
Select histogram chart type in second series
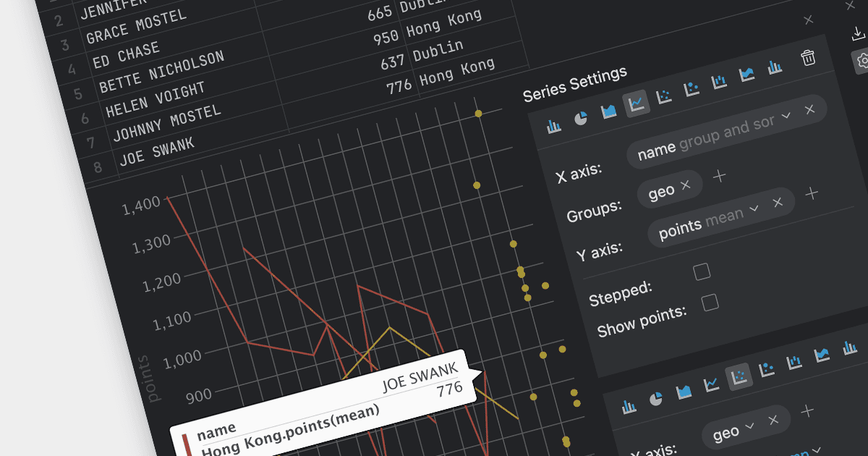[x=850, y=348]
